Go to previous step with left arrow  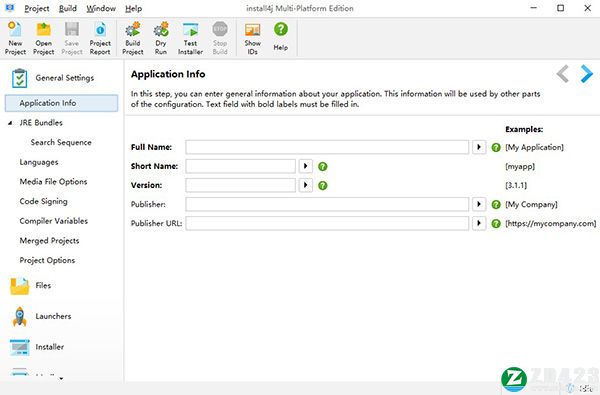pos(562,73)
